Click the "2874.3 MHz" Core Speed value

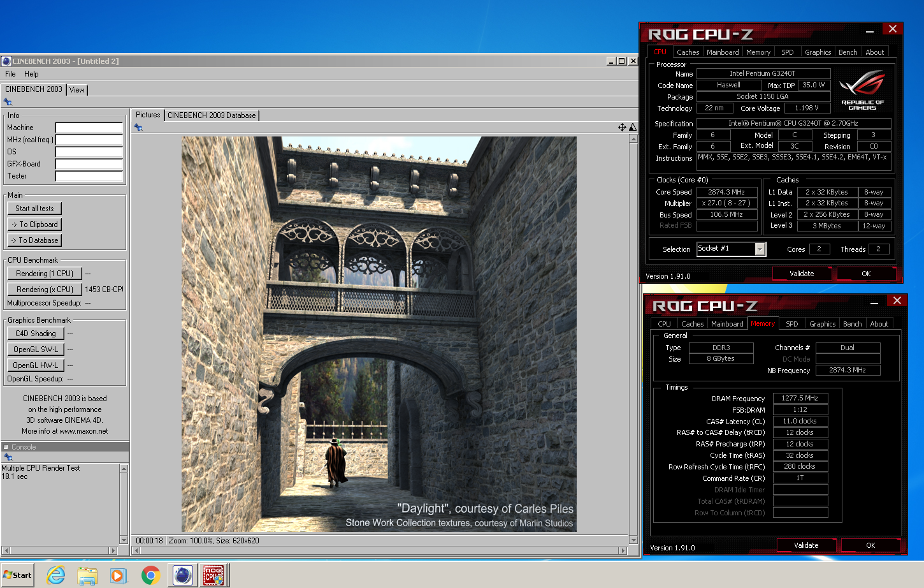726,192
